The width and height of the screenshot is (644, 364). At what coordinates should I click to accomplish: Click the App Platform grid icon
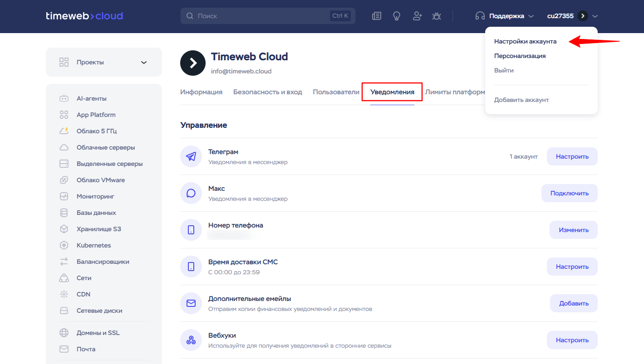[x=64, y=115]
